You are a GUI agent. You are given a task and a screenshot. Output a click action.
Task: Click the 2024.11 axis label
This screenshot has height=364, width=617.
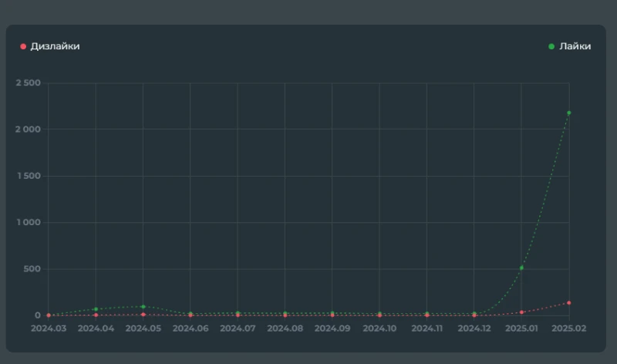(427, 329)
